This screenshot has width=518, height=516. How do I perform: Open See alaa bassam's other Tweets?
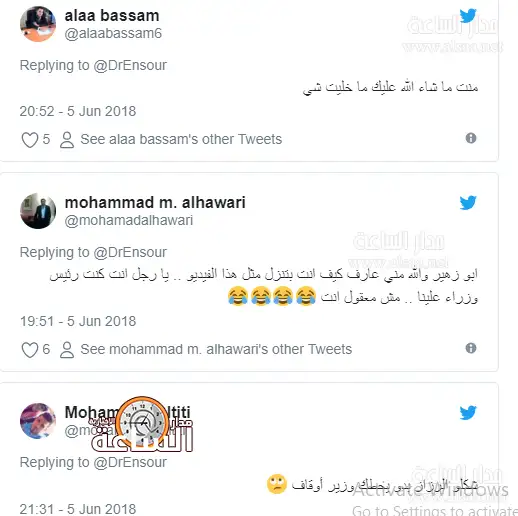coord(181,139)
